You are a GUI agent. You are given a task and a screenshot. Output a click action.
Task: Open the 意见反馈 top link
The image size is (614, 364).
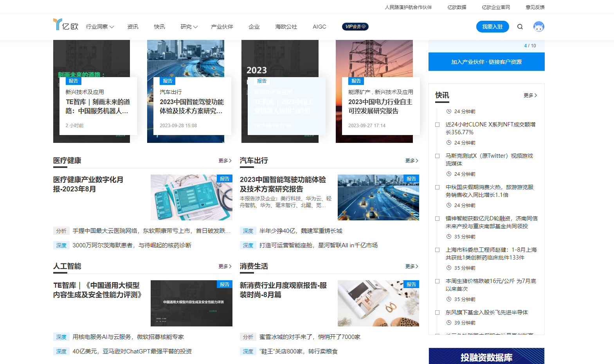click(x=535, y=7)
